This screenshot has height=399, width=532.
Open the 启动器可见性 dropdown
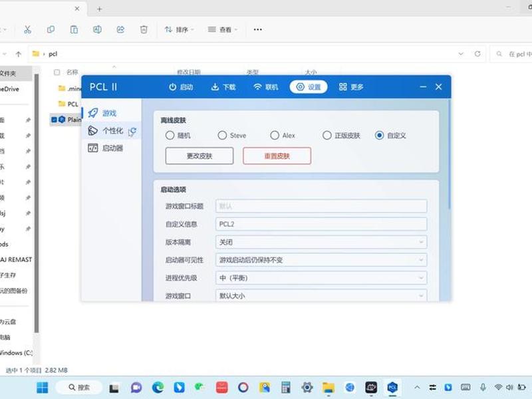click(321, 260)
